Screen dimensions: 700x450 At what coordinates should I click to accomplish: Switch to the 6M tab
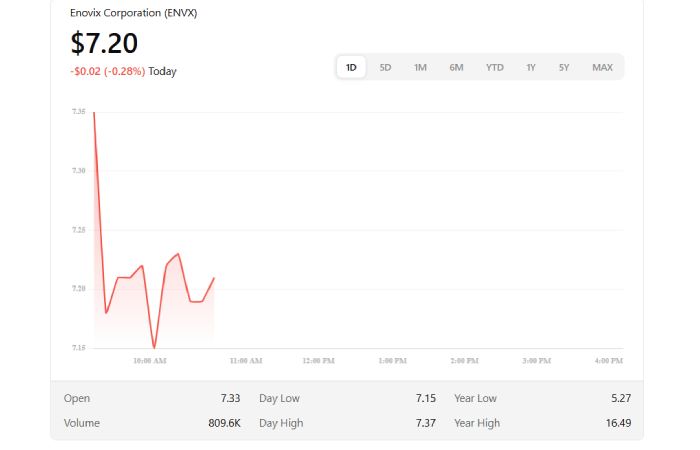tap(456, 67)
